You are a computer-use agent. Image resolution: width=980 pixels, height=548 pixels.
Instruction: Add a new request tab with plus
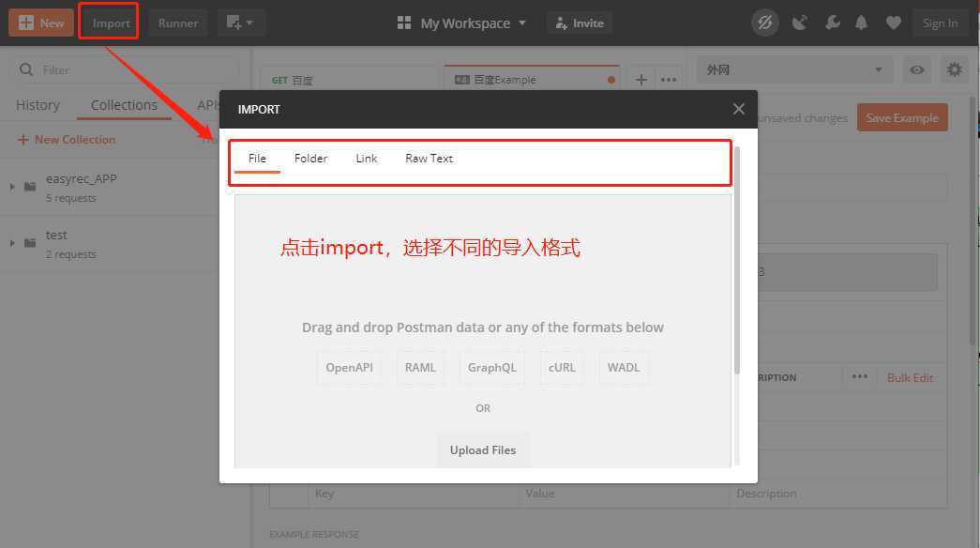(641, 80)
